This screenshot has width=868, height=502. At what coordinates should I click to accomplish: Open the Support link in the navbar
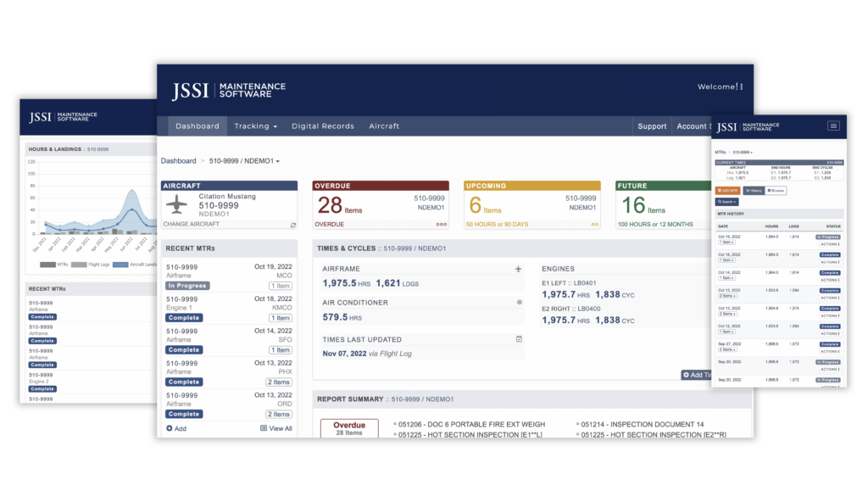click(x=652, y=126)
